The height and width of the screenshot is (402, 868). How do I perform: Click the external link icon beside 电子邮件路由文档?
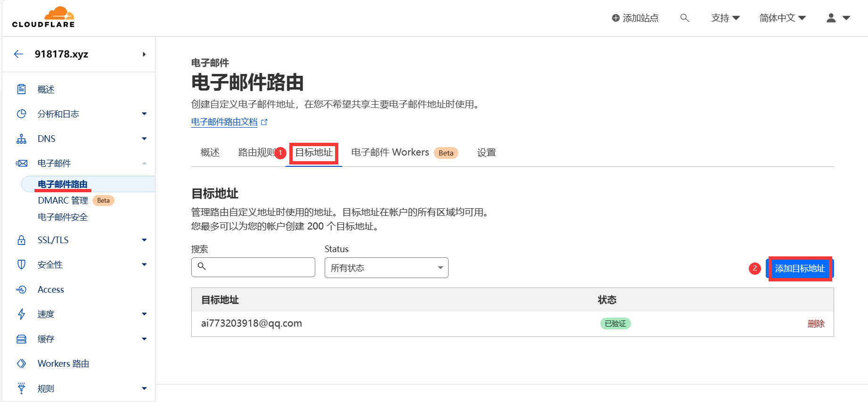point(264,122)
